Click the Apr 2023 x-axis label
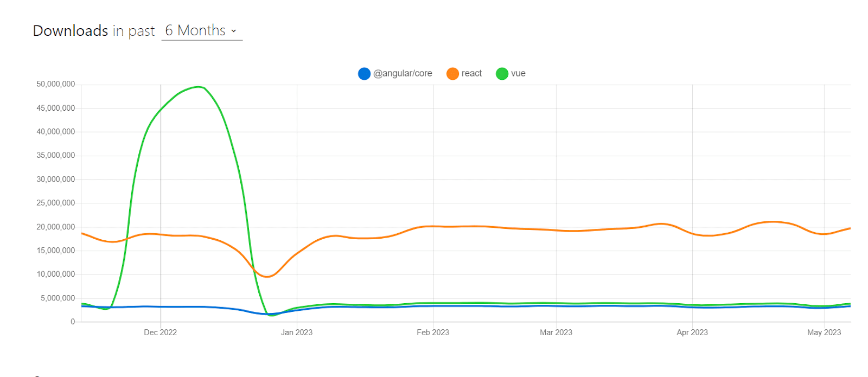Image resolution: width=868 pixels, height=377 pixels. click(692, 332)
